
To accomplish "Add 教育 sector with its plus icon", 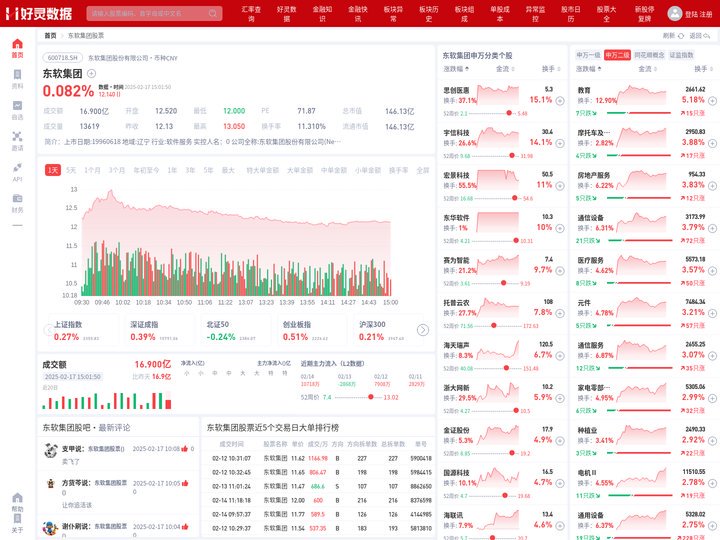I will click(x=712, y=101).
